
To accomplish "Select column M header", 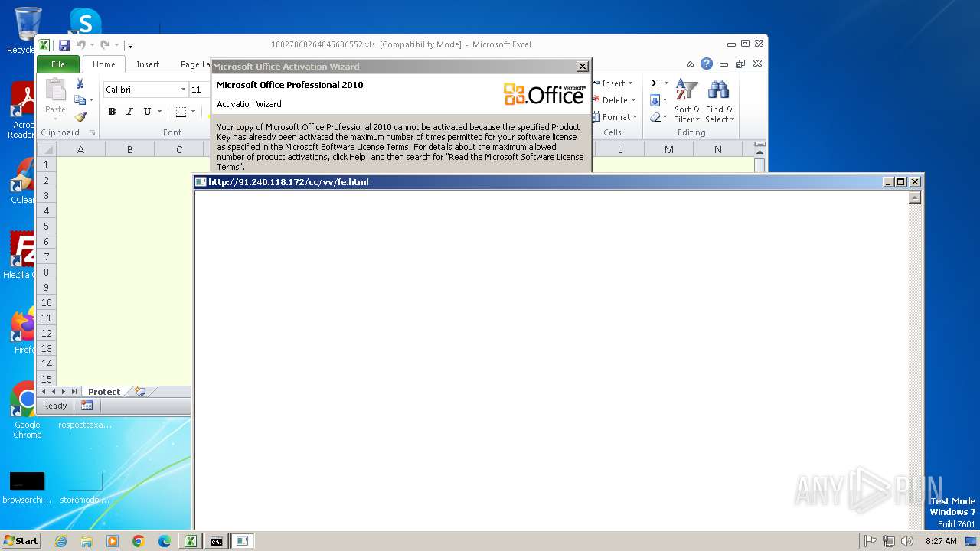I will tap(668, 149).
